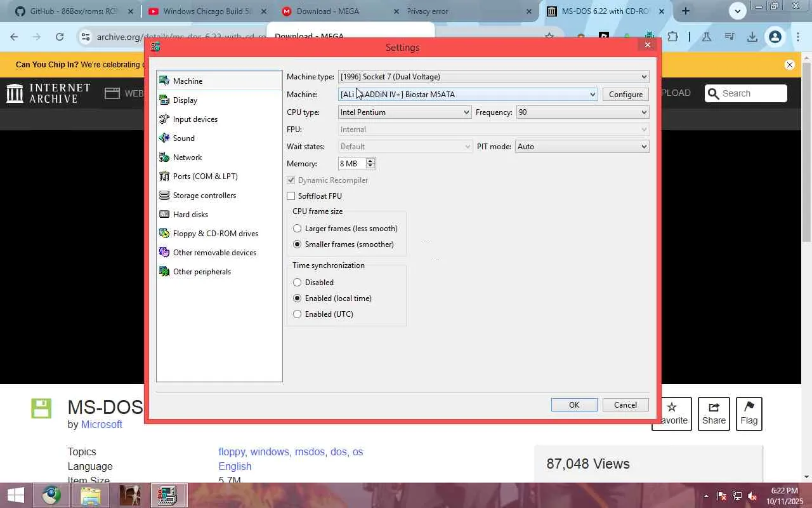Click the volume icon in system tray
812x508 pixels.
pyautogui.click(x=752, y=496)
